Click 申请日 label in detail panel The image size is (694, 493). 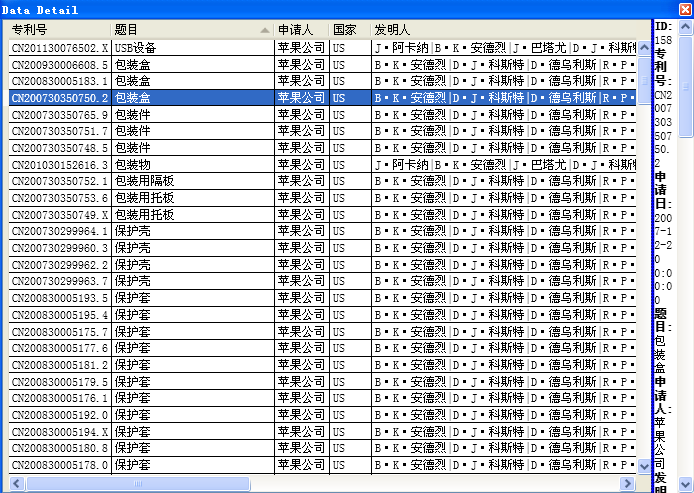point(663,190)
